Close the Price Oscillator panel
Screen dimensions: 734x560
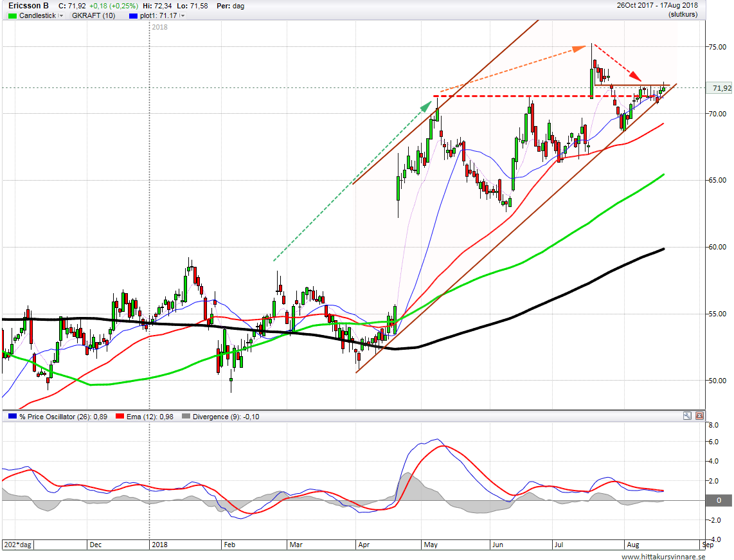point(699,416)
